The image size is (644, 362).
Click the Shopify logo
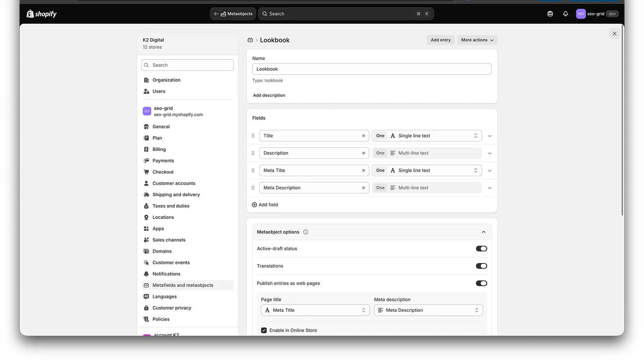pos(41,14)
